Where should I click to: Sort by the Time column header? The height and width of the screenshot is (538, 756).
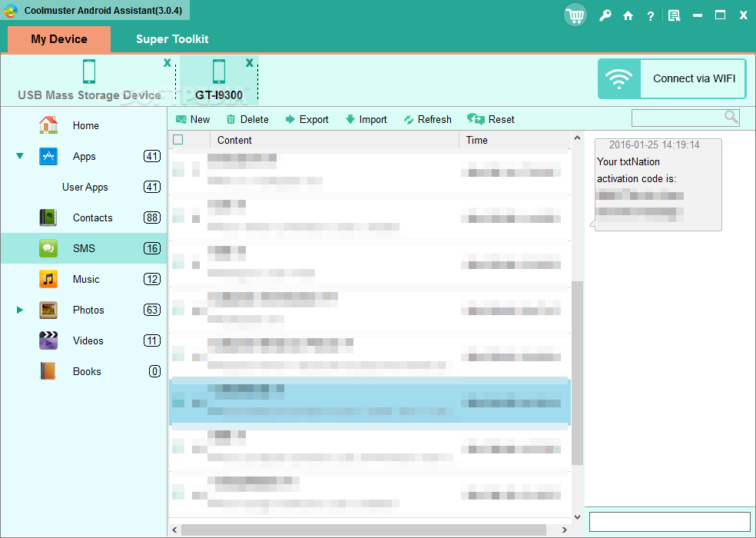pyautogui.click(x=515, y=140)
